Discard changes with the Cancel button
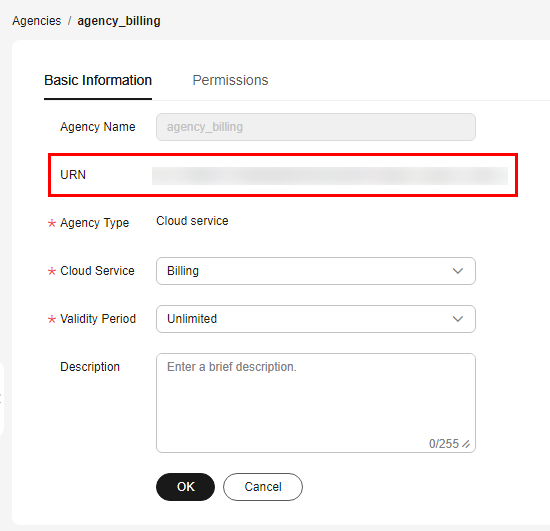 click(x=263, y=487)
